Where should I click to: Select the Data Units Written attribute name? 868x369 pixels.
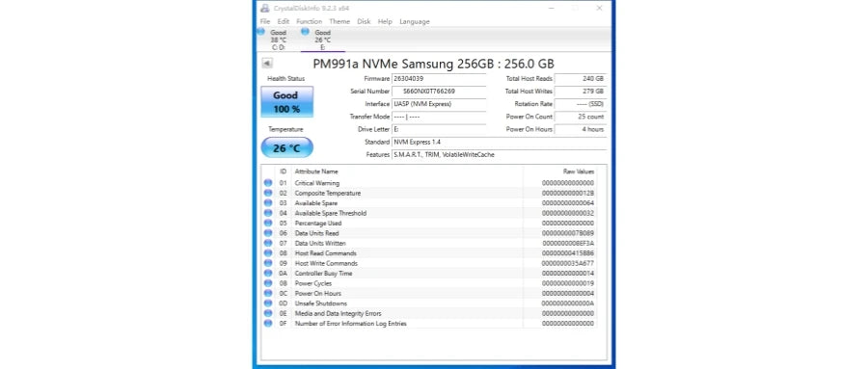point(320,243)
